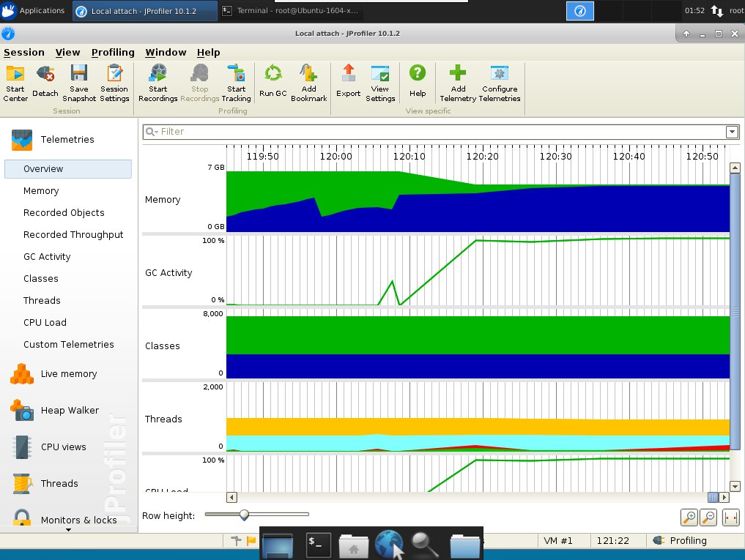The image size is (745, 560).
Task: Start Recordings with the toolbar icon
Action: click(157, 83)
